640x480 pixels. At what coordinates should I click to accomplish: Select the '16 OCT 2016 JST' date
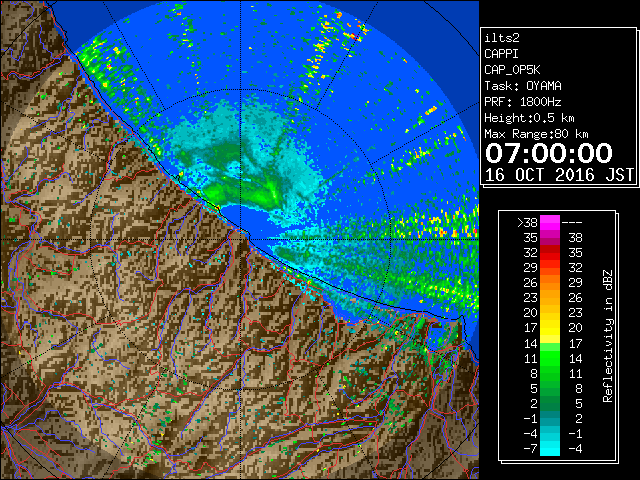[560, 175]
